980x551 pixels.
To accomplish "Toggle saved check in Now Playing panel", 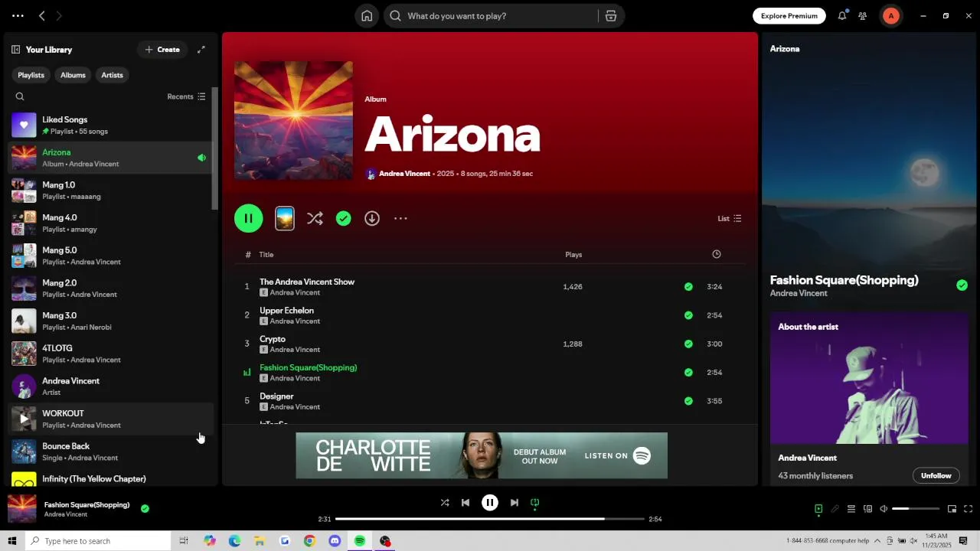I will pos(962,285).
